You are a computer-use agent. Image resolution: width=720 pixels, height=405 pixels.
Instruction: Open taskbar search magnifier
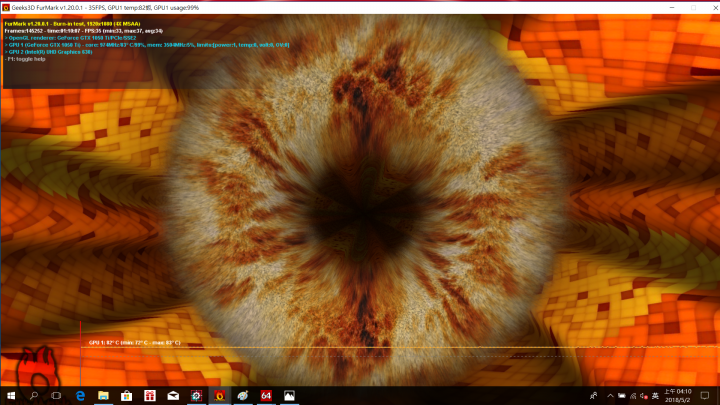click(34, 395)
